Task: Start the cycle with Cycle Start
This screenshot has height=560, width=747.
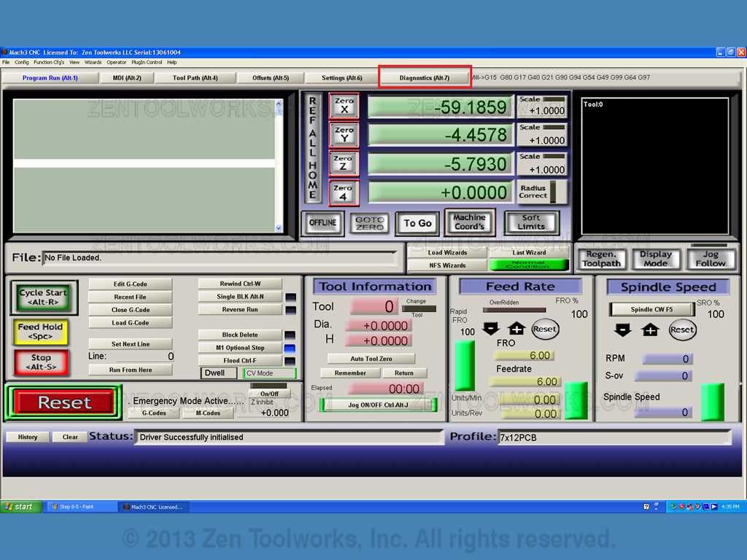Action: 43,297
